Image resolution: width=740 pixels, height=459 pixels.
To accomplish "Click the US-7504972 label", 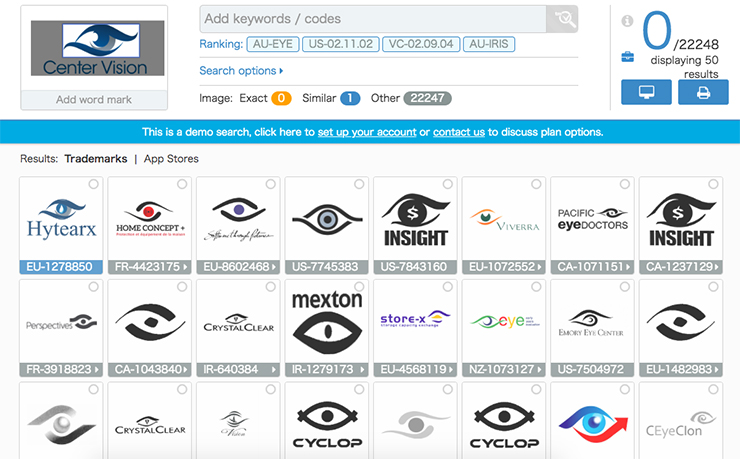I will click(592, 369).
